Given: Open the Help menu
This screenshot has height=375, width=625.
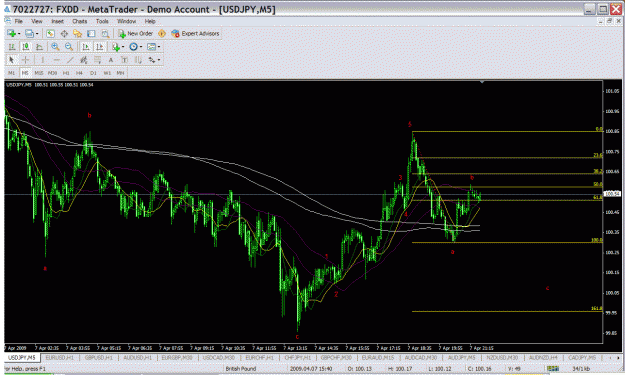Looking at the screenshot, I should 150,21.
